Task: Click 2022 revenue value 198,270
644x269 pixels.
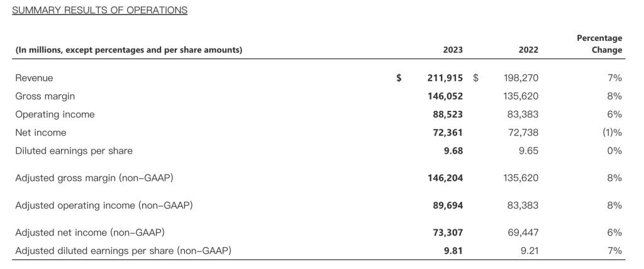Action: point(521,78)
